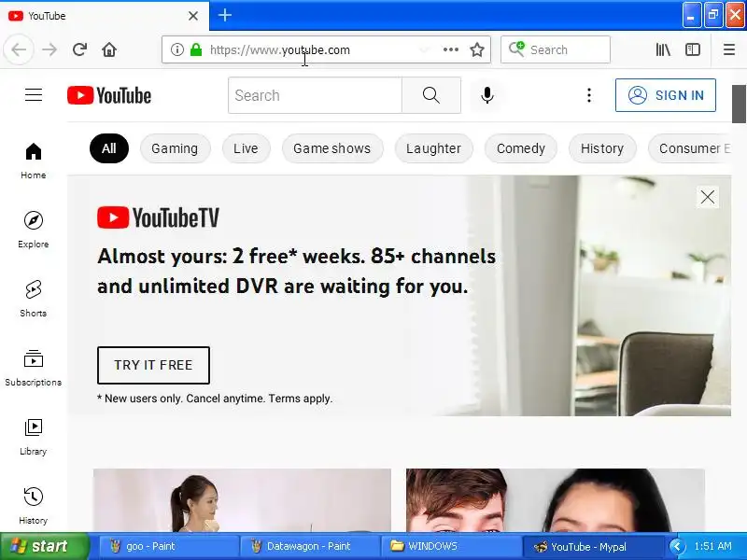Go back to previous page in browser
This screenshot has width=747, height=560.
[x=19, y=49]
